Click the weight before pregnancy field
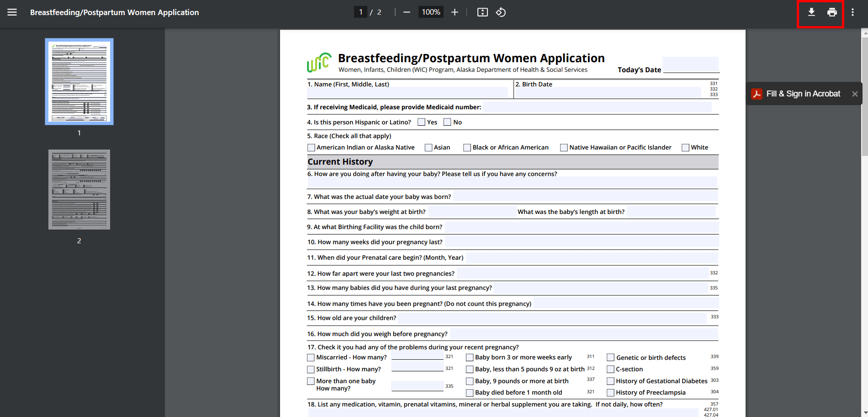 pos(584,334)
